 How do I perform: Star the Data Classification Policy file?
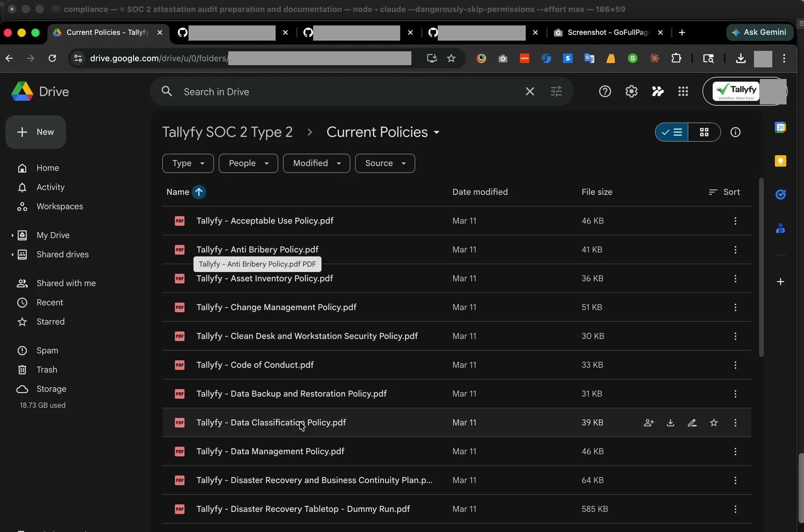coord(714,423)
